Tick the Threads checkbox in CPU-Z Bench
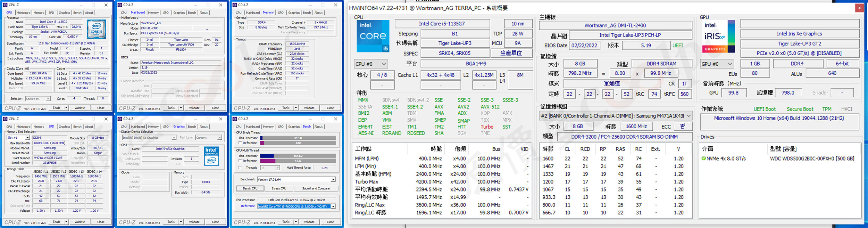 click(x=240, y=168)
